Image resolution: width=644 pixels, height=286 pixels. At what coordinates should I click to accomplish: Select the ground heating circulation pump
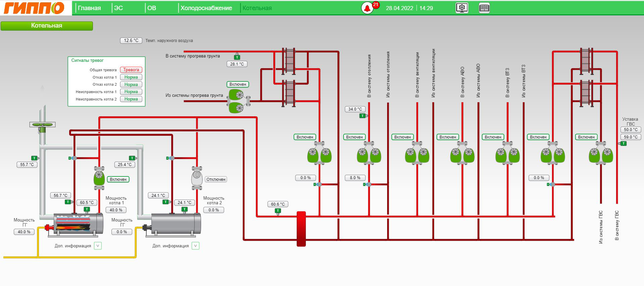click(x=239, y=101)
